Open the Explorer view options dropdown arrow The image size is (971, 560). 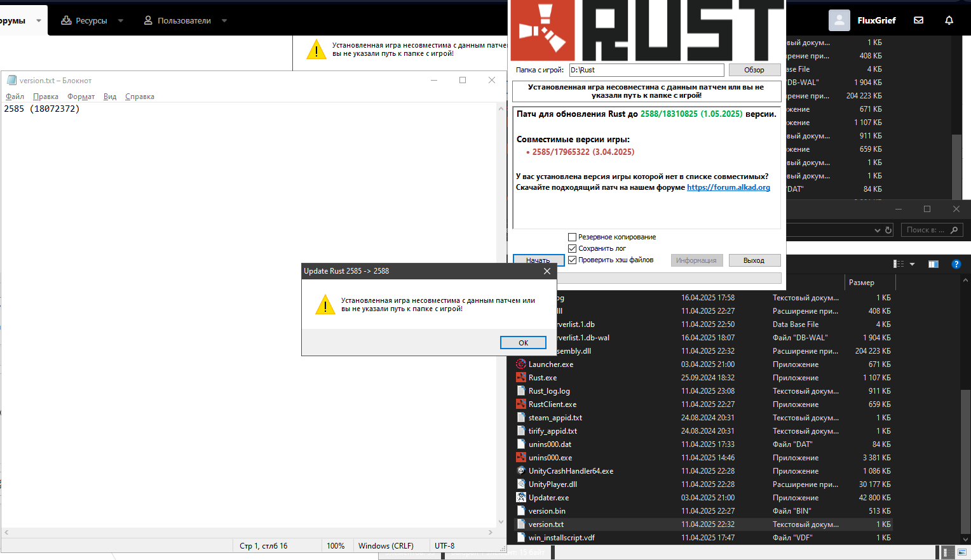[912, 264]
